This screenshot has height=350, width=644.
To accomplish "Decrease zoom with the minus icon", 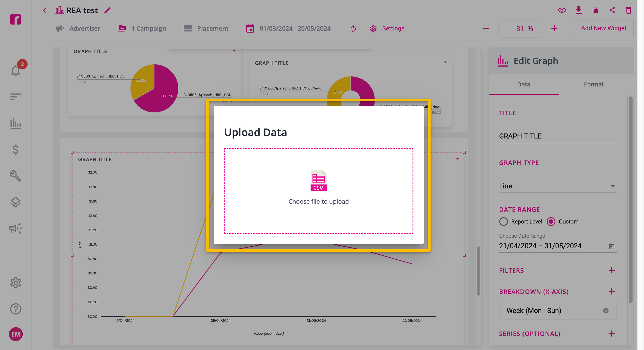I will click(x=486, y=28).
